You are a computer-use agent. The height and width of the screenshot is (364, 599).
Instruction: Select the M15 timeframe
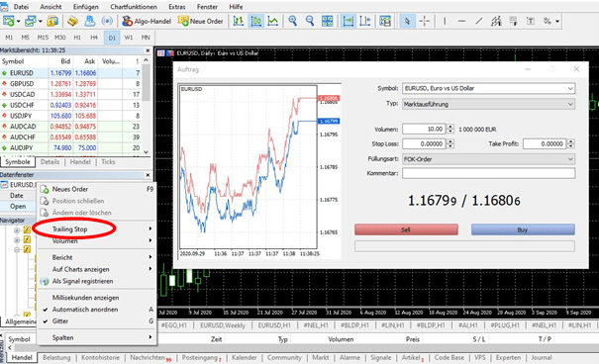(x=43, y=38)
